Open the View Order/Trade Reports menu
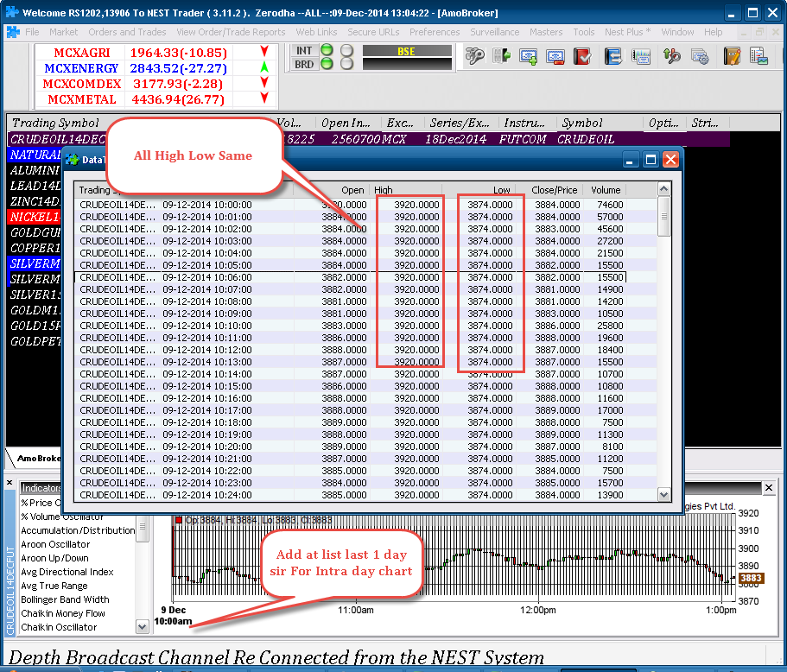The width and height of the screenshot is (787, 672). coord(231,32)
